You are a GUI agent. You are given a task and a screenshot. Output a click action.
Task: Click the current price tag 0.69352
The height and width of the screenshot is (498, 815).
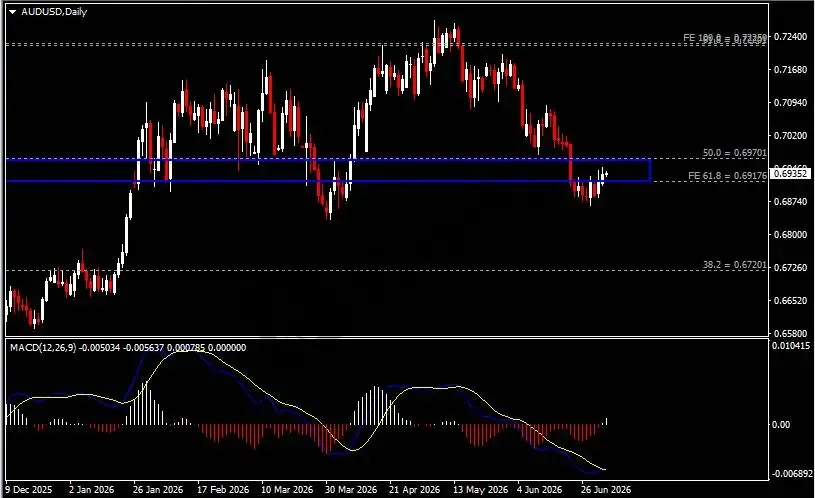tap(791, 173)
